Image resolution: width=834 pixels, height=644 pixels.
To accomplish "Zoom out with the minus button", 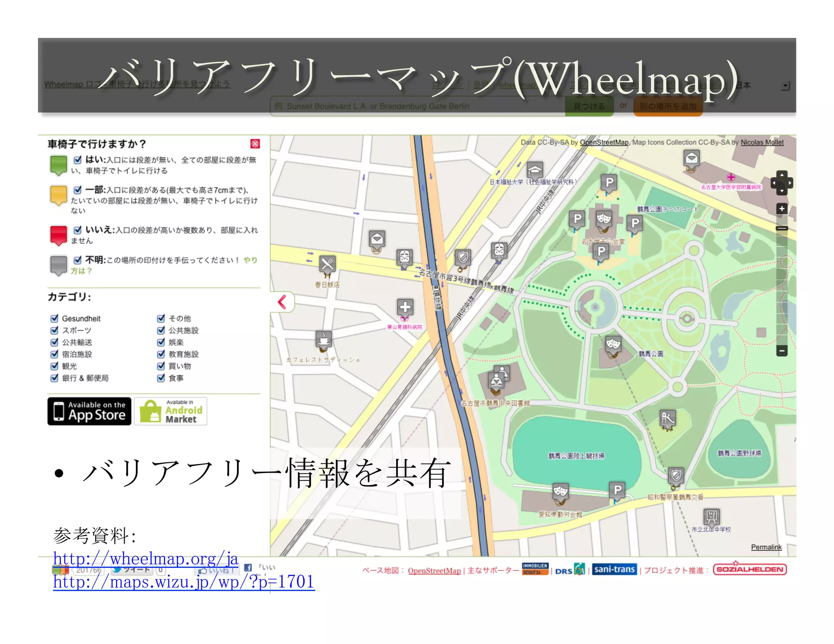I will pos(782,350).
